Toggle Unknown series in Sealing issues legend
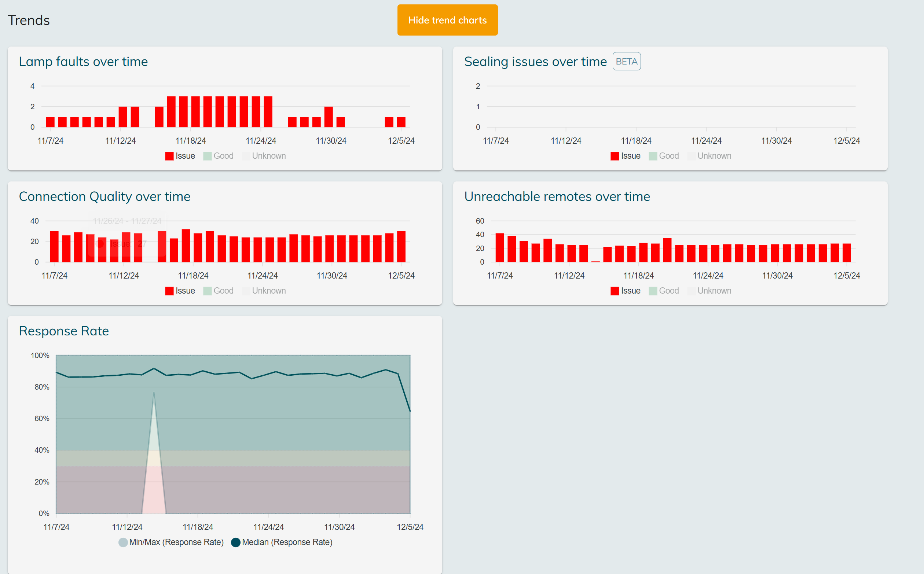Viewport: 924px width, 574px height. point(709,156)
